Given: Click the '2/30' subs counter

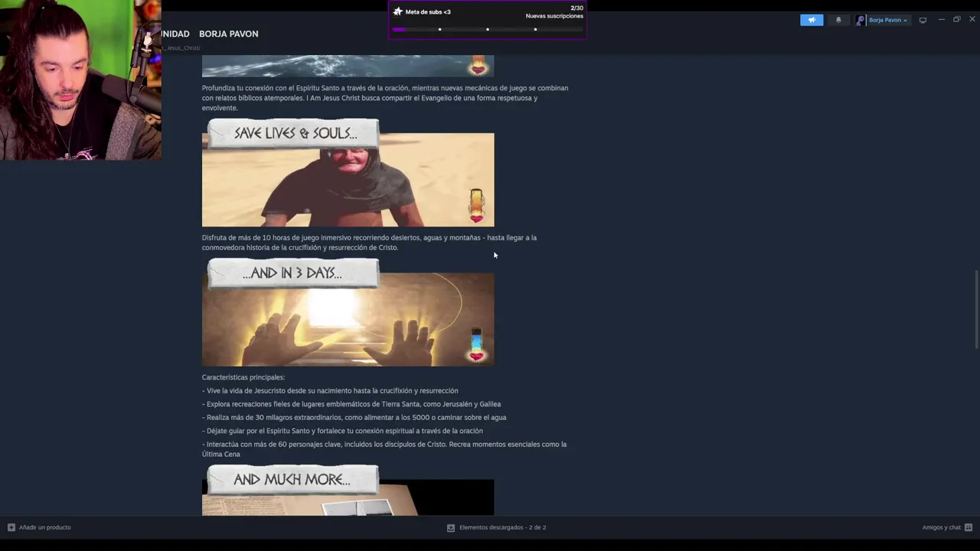Looking at the screenshot, I should point(577,8).
